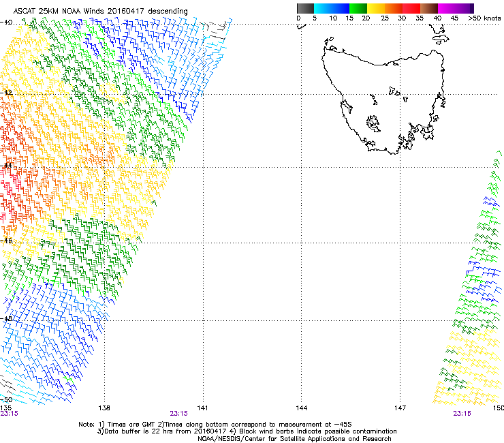The width and height of the screenshot is (504, 443).
Task: Select the -50 latitude axis label
Action: pyautogui.click(x=6, y=399)
